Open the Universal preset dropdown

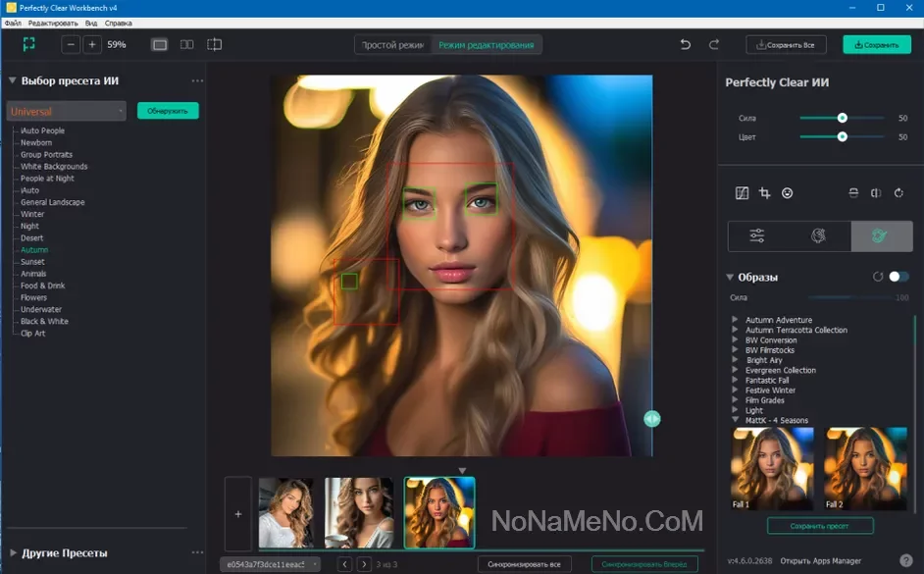click(x=66, y=111)
